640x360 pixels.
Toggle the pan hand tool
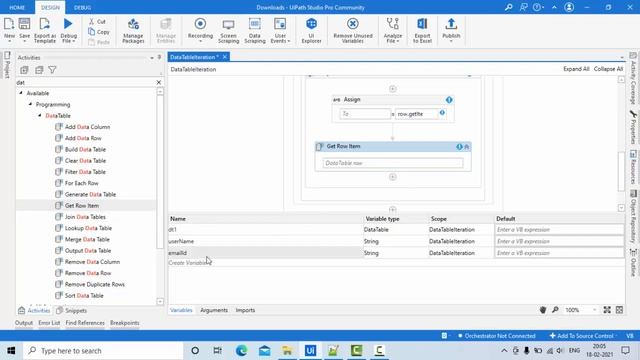click(542, 310)
